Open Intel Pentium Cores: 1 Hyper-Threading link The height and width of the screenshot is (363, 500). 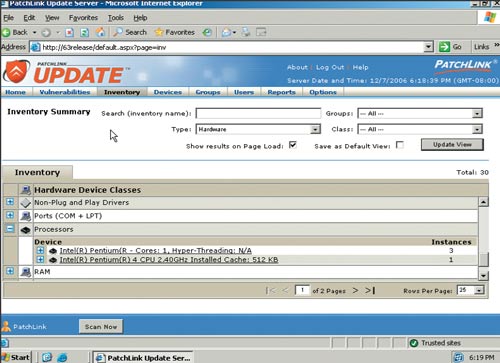click(x=155, y=250)
